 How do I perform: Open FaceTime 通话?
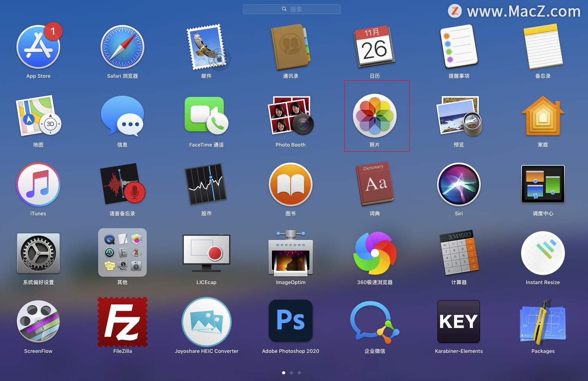[207, 116]
